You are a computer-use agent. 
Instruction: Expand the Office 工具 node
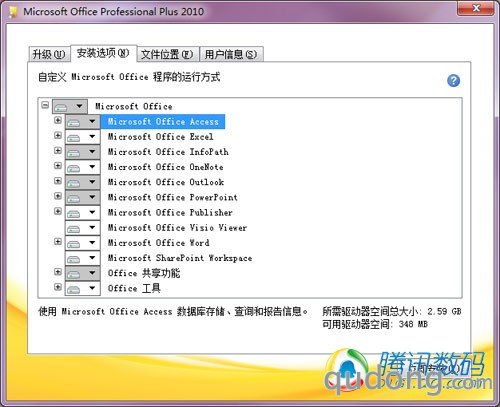[58, 287]
